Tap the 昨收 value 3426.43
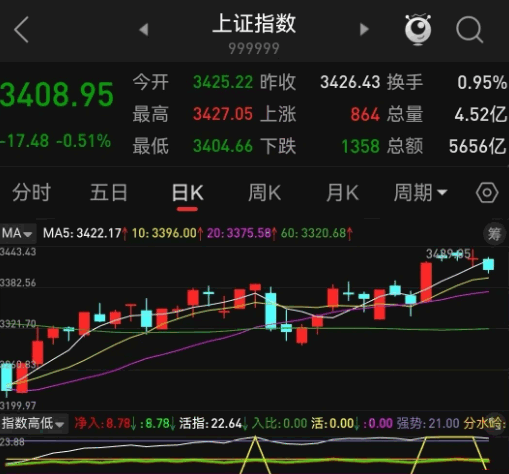The height and width of the screenshot is (474, 509). coord(350,82)
